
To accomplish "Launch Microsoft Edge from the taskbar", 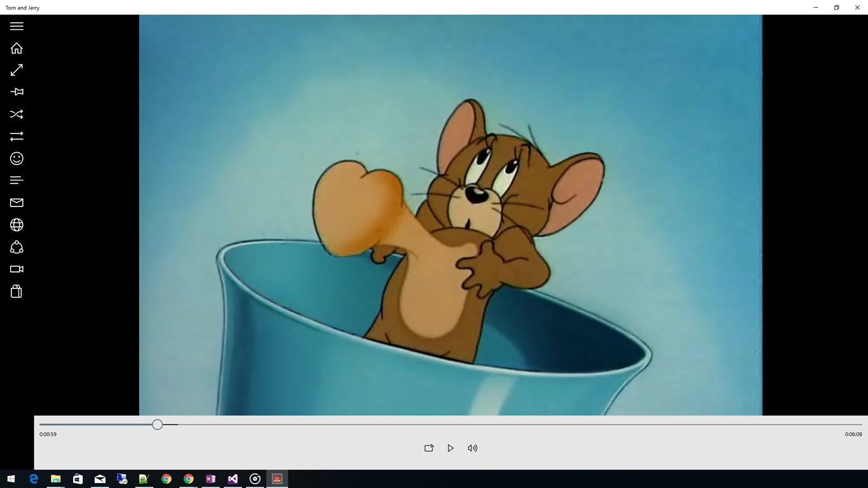I will pyautogui.click(x=34, y=479).
